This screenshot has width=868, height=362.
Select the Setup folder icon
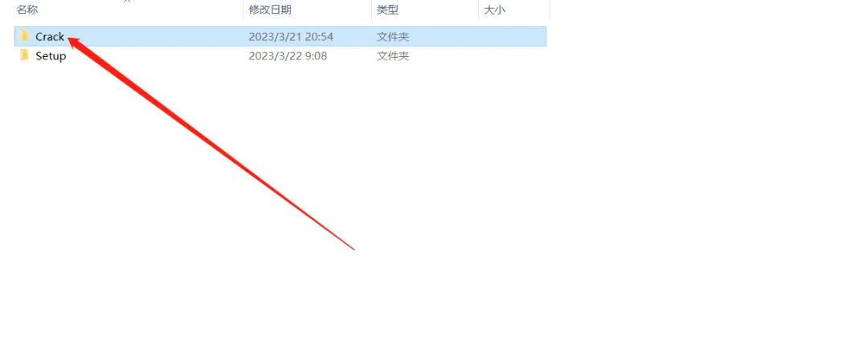[24, 55]
